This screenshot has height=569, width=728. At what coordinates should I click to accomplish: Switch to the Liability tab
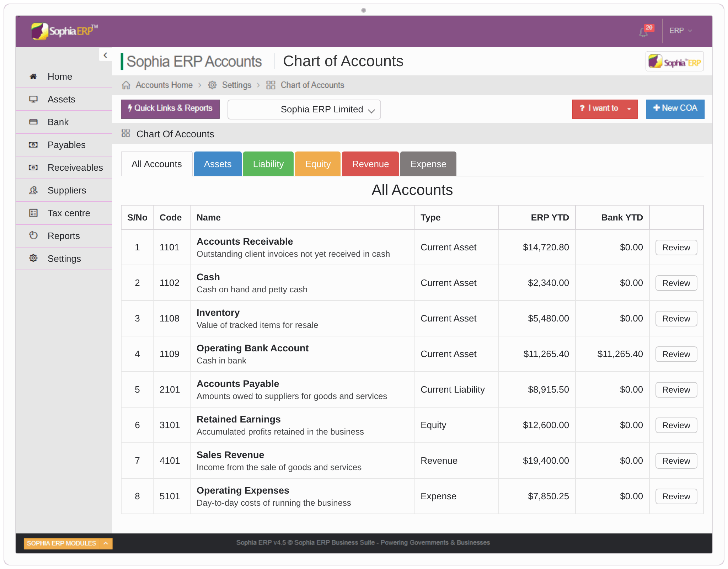coord(268,164)
